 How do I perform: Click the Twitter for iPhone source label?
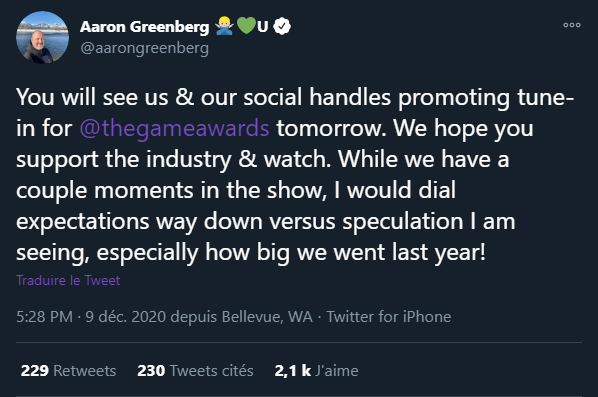(x=389, y=317)
